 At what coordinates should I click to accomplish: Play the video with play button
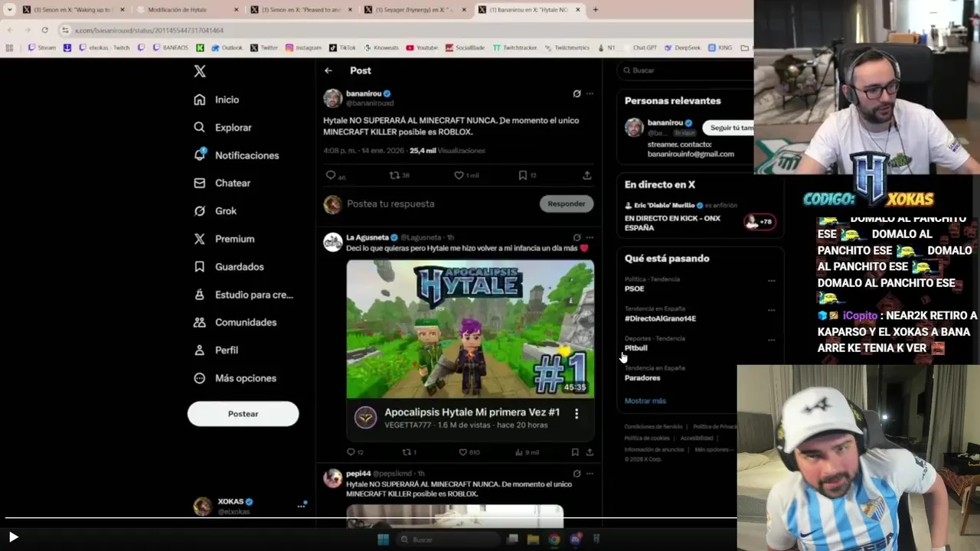13,537
